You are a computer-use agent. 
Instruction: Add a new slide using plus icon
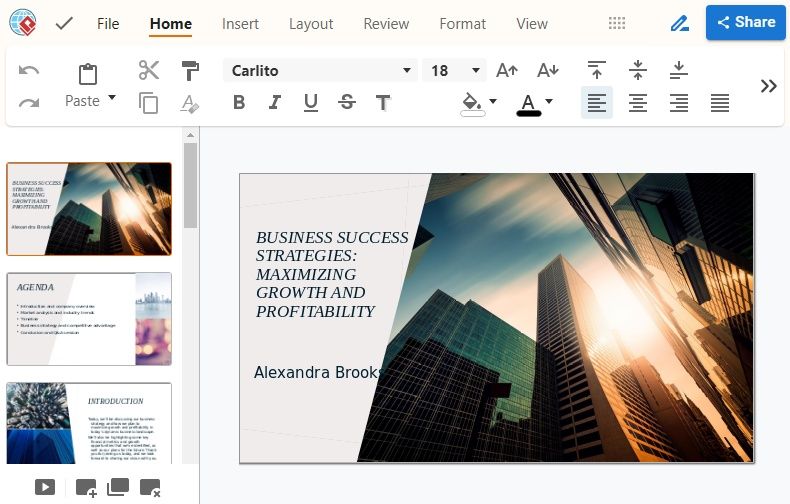86,488
